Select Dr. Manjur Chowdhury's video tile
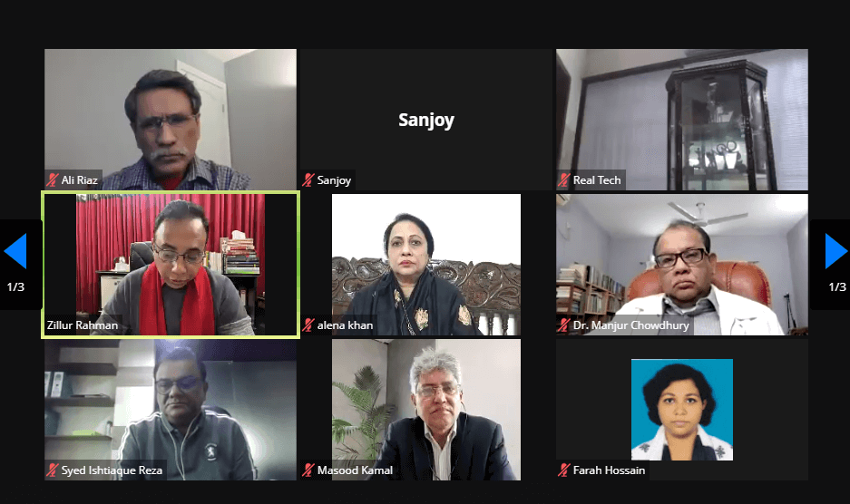 [x=682, y=265]
